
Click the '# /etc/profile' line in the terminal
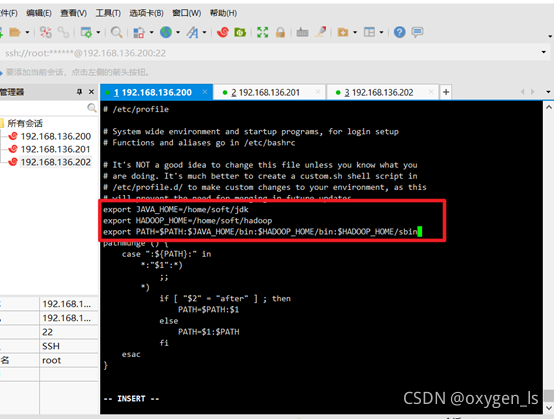click(x=136, y=109)
